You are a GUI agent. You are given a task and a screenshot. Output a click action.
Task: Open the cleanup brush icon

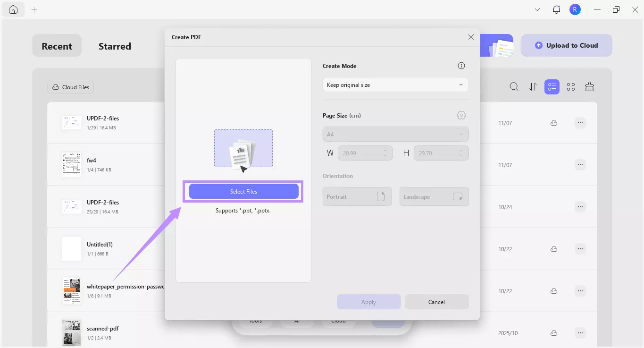click(589, 87)
